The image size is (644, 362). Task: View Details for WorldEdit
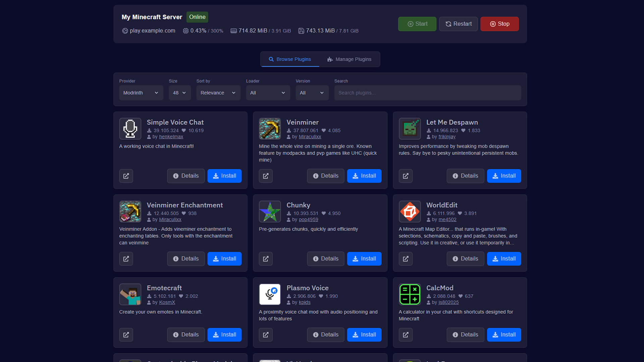(465, 259)
